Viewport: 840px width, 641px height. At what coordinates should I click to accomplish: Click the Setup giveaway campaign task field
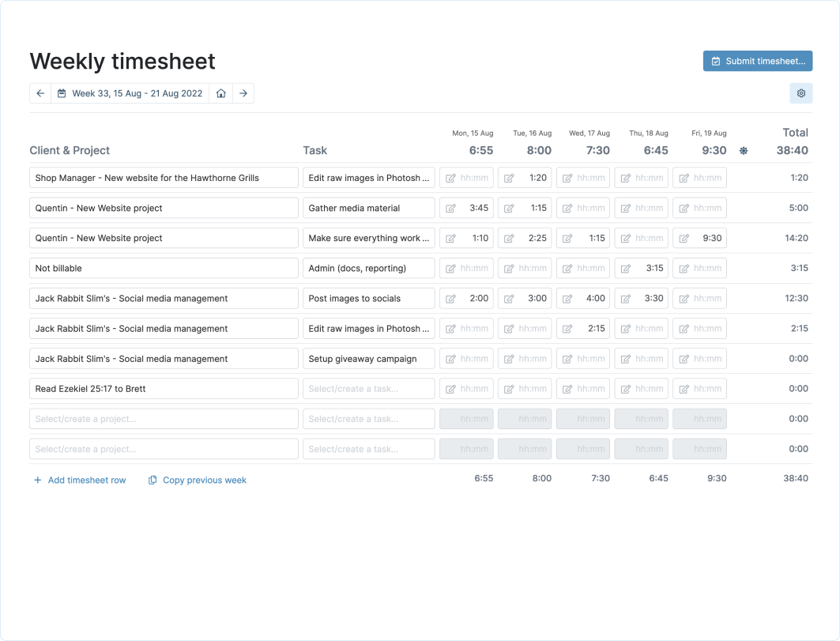[368, 358]
